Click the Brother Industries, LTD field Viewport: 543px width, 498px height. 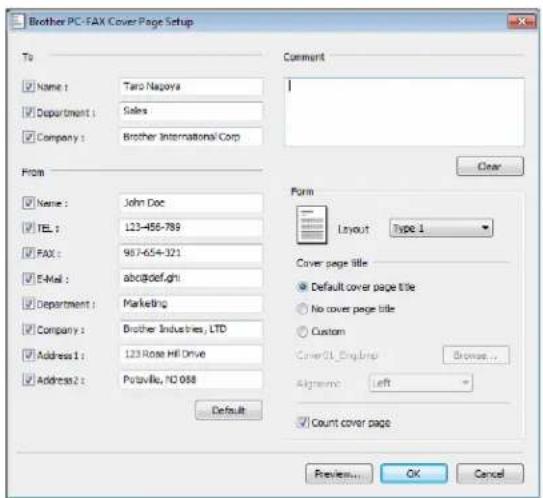coord(191,329)
